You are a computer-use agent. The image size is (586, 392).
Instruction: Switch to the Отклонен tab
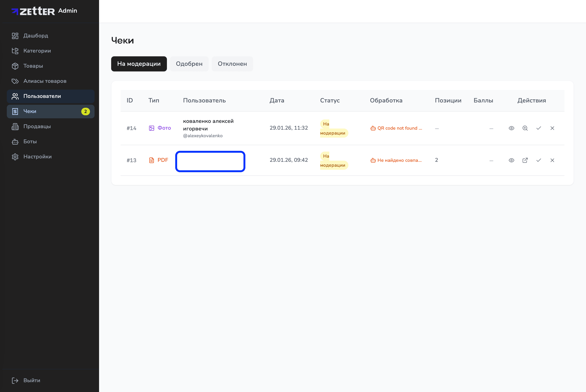[x=232, y=64]
